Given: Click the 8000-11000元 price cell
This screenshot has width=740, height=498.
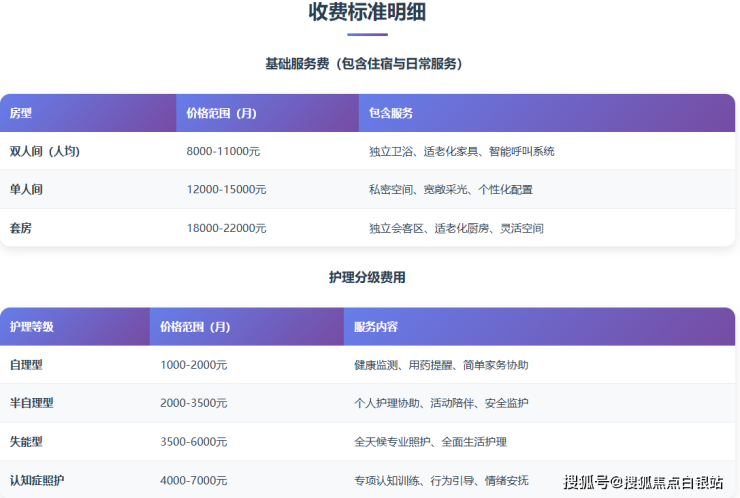Looking at the screenshot, I should click(223, 151).
